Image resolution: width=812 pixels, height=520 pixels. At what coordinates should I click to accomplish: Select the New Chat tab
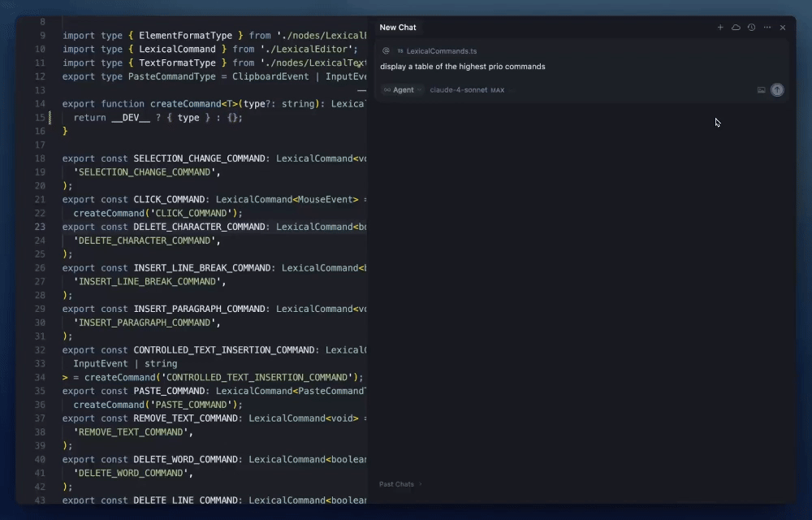click(398, 28)
